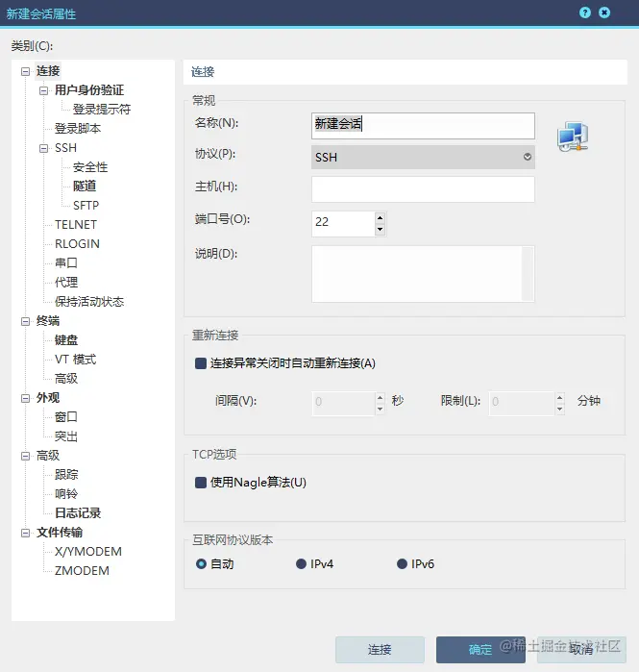The height and width of the screenshot is (672, 639).
Task: Focus the 说明 text area
Action: pyautogui.click(x=417, y=274)
